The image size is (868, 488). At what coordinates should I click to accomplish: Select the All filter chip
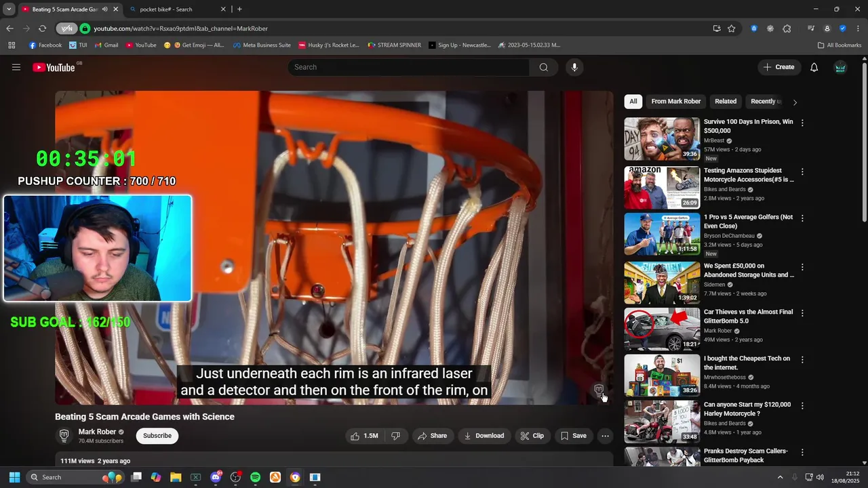tap(633, 102)
